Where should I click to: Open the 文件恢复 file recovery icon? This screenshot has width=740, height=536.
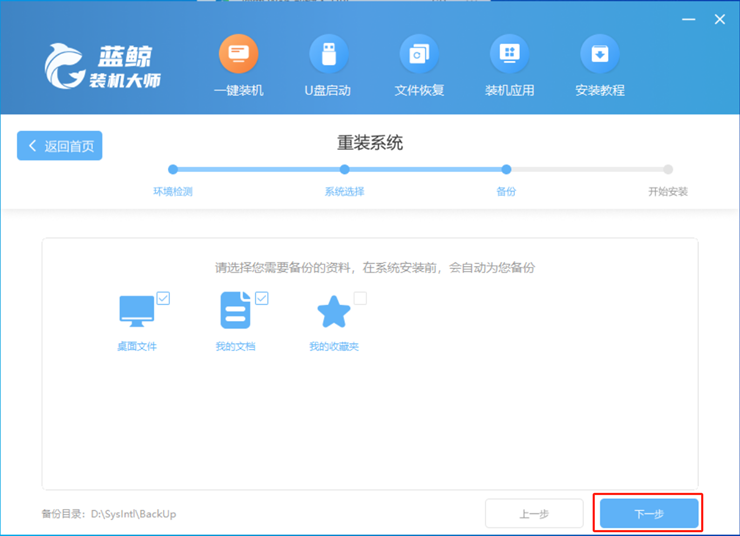pos(419,54)
